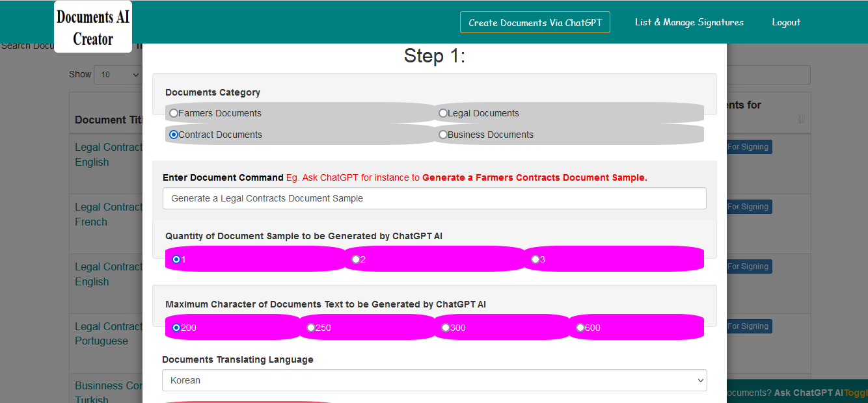The image size is (868, 403).
Task: Click the document command input field
Action: [434, 198]
